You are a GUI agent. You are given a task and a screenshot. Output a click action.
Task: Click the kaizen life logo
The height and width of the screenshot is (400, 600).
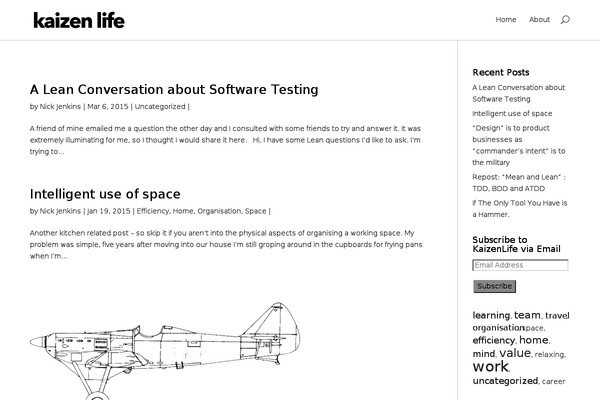(x=79, y=20)
